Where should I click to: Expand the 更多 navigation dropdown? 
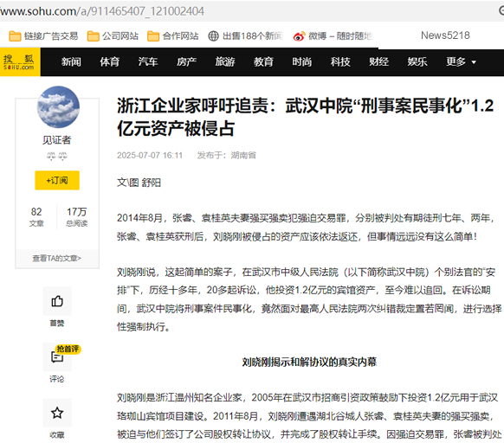tap(462, 61)
